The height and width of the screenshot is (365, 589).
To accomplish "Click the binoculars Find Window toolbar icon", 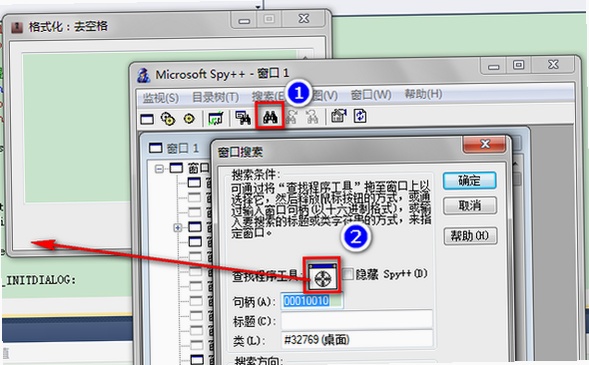I will coord(270,118).
